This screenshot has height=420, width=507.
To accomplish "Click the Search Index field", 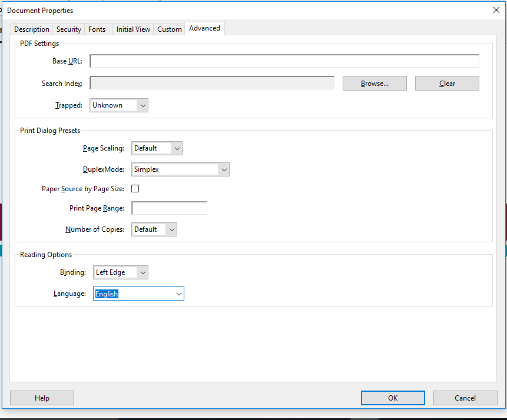I will (212, 83).
